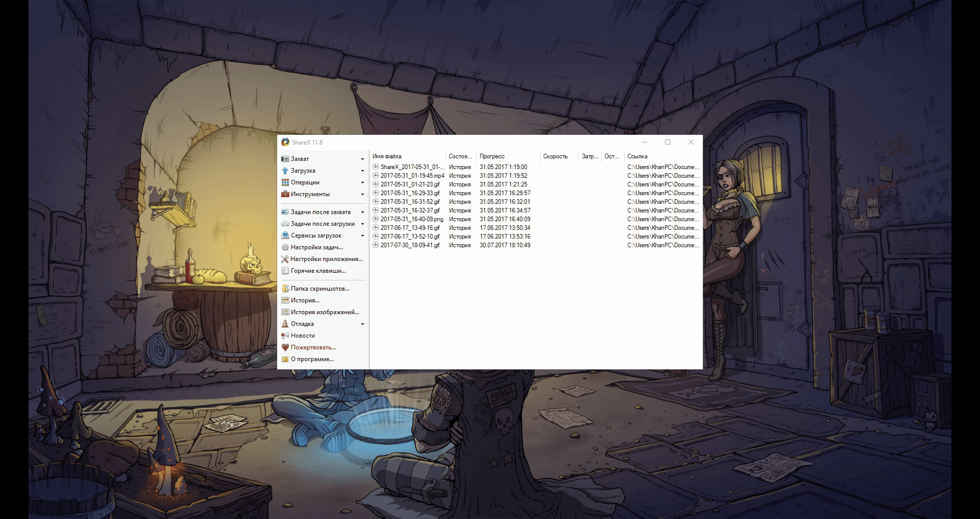Open Папка скриншотов... folder

pos(323,289)
